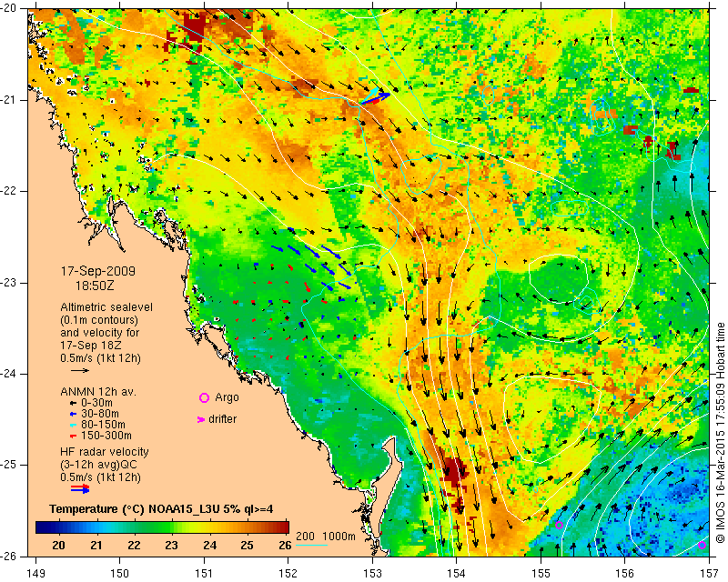Image resolution: width=728 pixels, height=582 pixels.
Task: Click the cyan colorbar section above 21
Action: (96, 527)
